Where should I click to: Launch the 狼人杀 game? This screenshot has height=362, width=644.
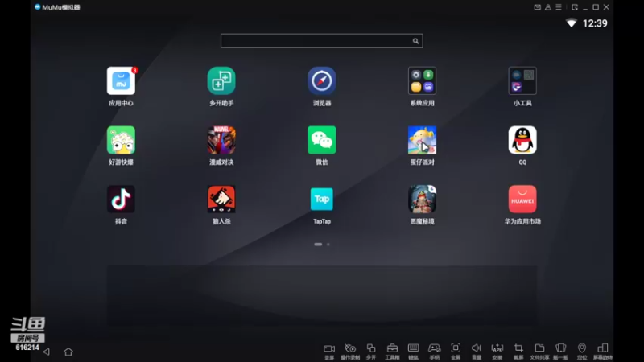[221, 199]
